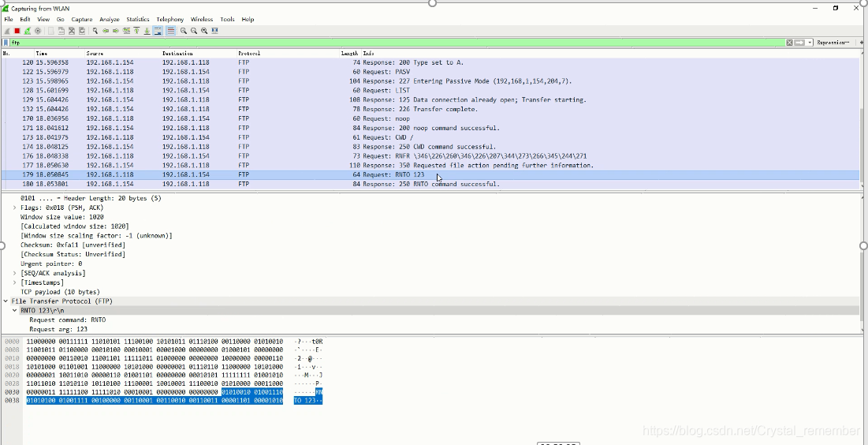868x445 pixels.
Task: Open the Help menu
Action: (248, 20)
